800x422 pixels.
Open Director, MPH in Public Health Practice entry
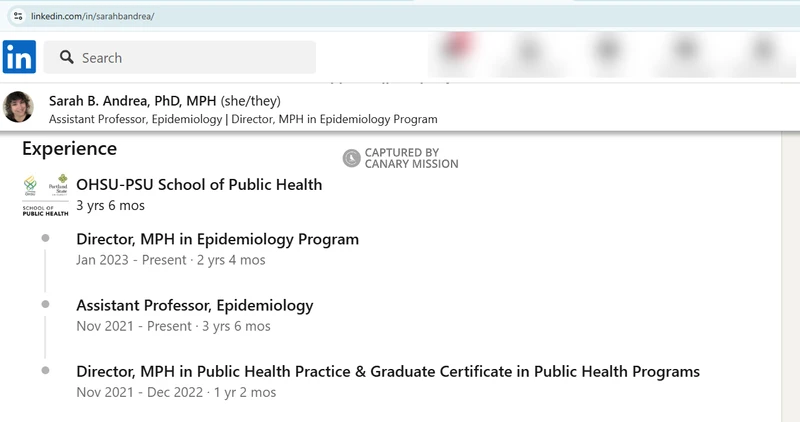coord(387,371)
